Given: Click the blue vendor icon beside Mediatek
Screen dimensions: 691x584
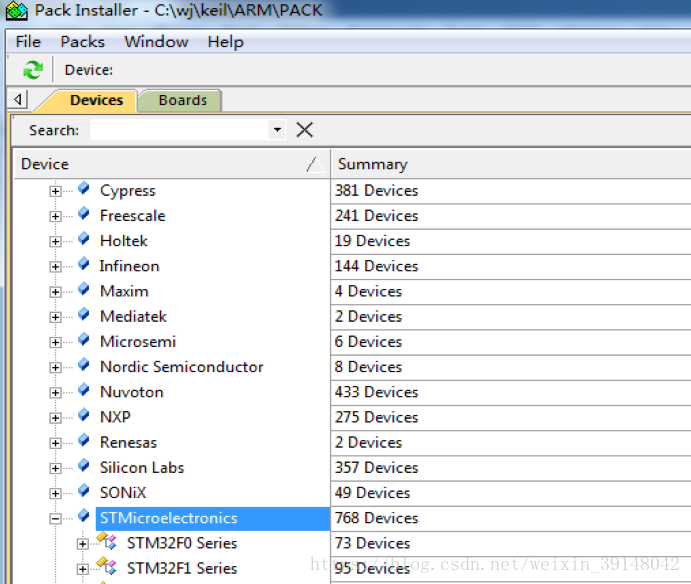Looking at the screenshot, I should (x=84, y=314).
